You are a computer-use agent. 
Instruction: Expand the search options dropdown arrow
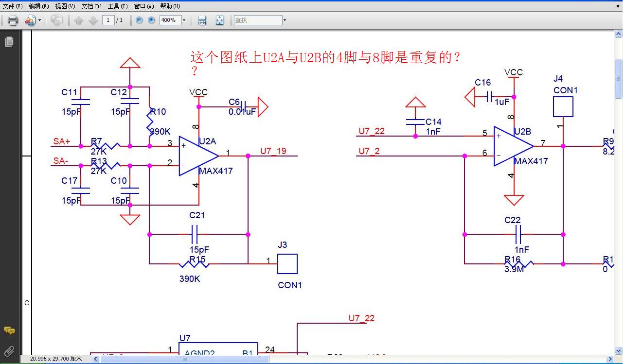pos(285,20)
